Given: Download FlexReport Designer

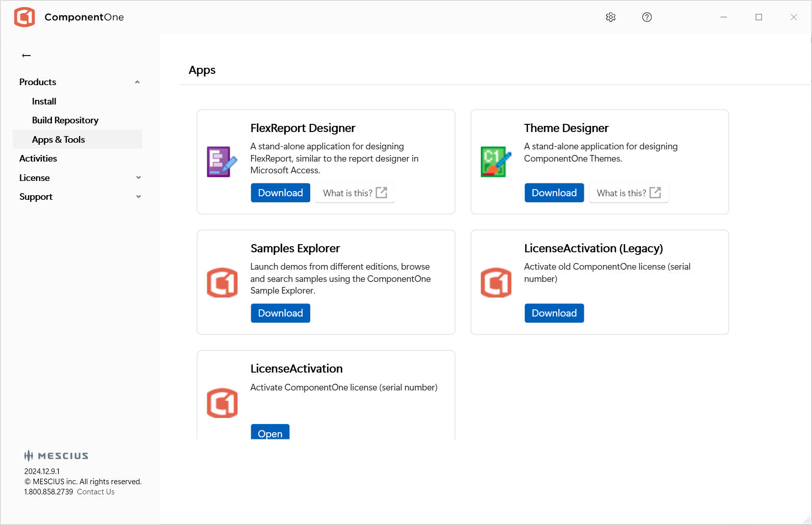Looking at the screenshot, I should pyautogui.click(x=280, y=193).
